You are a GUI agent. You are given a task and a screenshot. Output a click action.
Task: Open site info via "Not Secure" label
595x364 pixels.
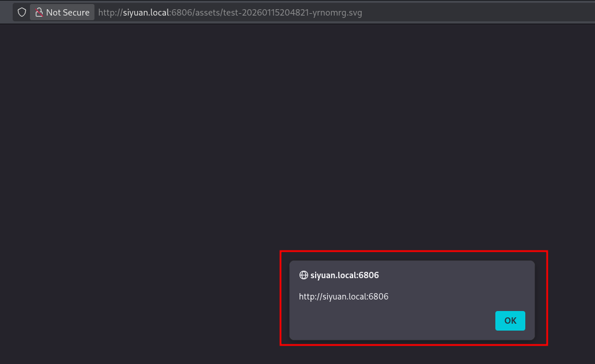pyautogui.click(x=67, y=12)
